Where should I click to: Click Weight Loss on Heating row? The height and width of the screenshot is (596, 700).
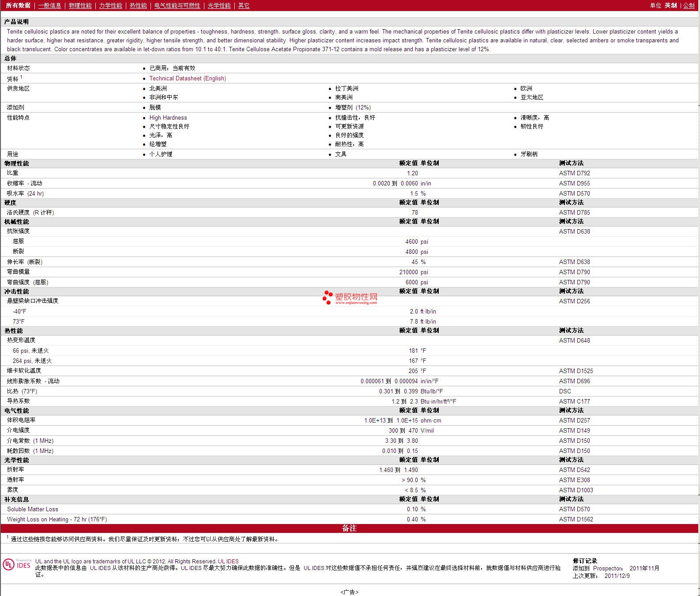pos(349,519)
